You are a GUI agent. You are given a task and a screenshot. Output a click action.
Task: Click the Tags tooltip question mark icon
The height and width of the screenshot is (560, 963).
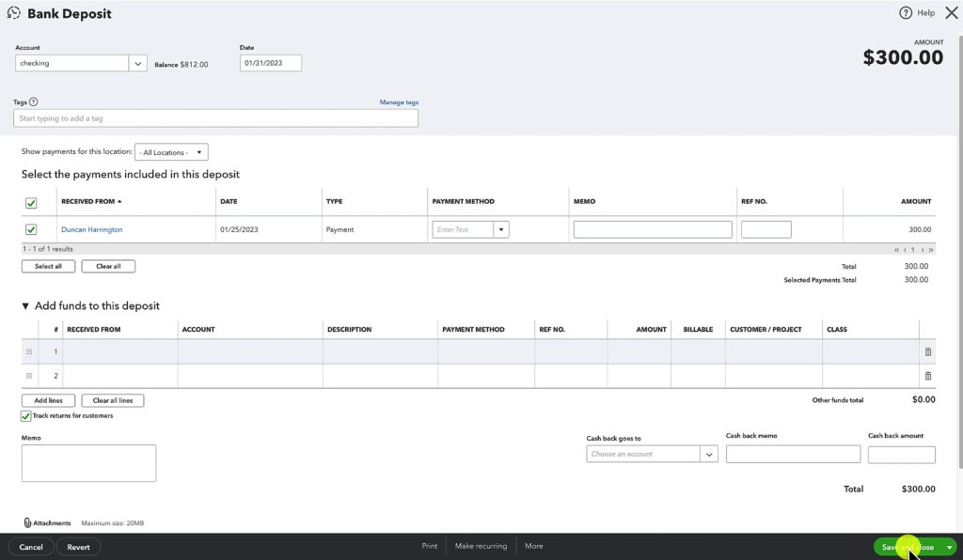coord(31,101)
